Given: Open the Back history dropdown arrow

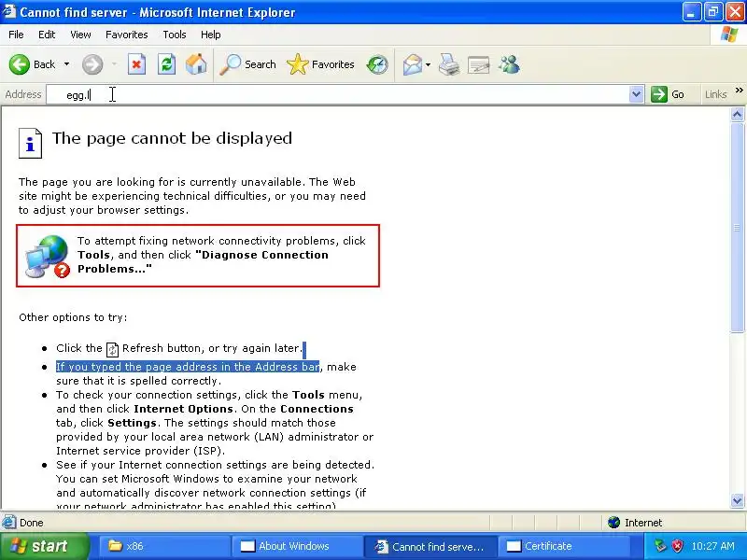Looking at the screenshot, I should [66, 64].
